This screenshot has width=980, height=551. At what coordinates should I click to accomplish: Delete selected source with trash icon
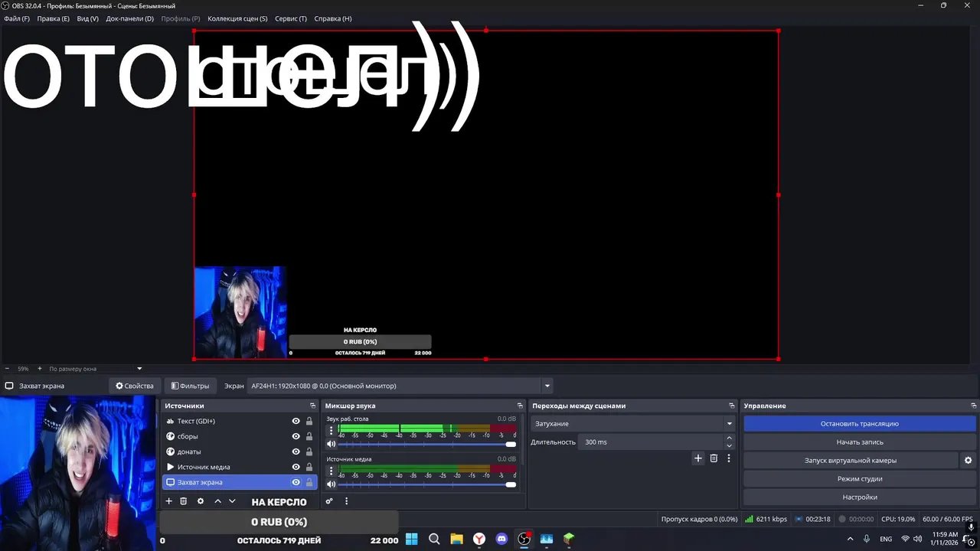tap(184, 501)
